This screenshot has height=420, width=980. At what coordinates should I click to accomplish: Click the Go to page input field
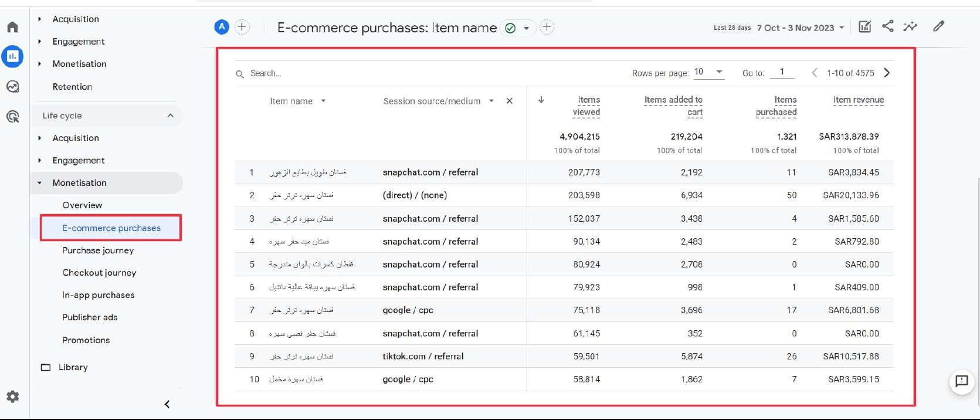(782, 72)
